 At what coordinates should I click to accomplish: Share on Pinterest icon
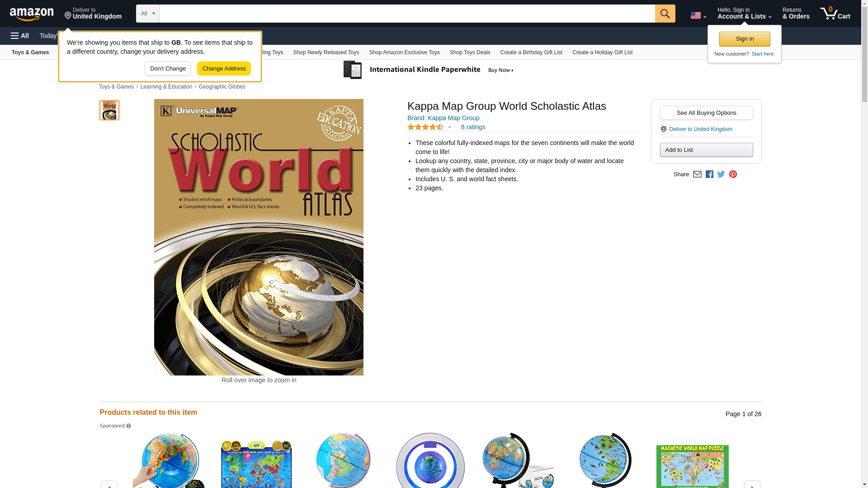click(733, 174)
